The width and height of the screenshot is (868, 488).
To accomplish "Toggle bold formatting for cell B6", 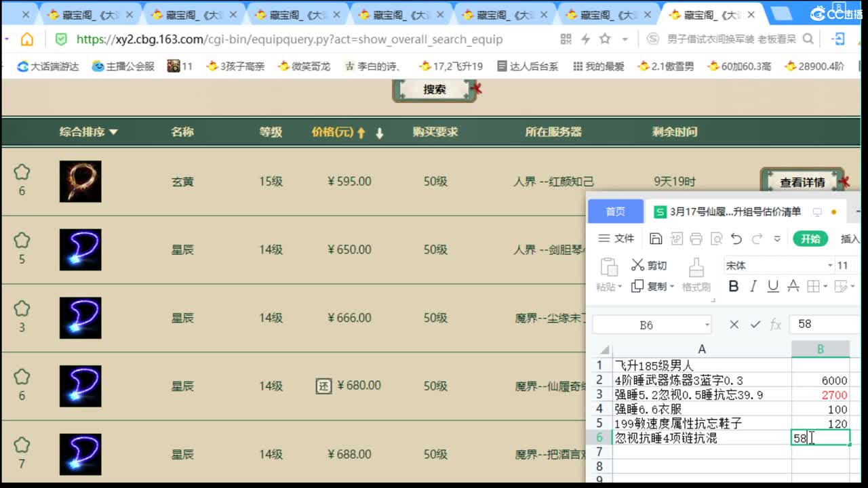I will (x=734, y=285).
